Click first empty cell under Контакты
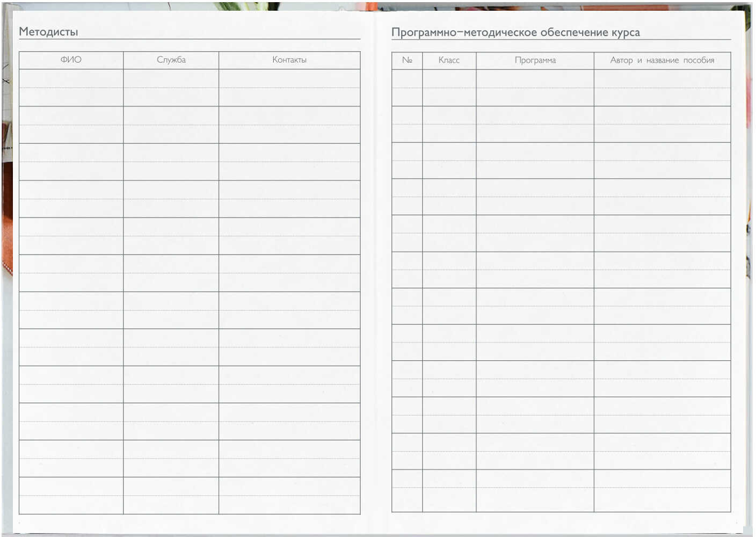Viewport: 756px width, 537px height. tap(289, 88)
